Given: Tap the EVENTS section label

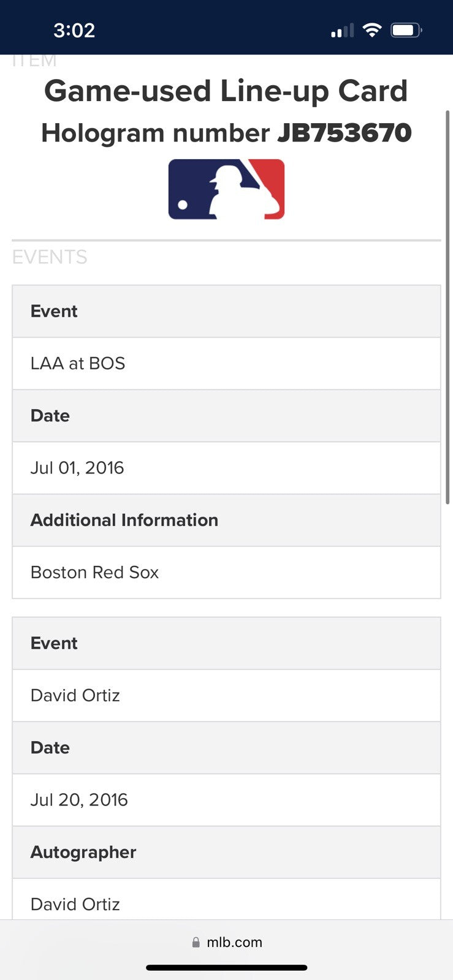Looking at the screenshot, I should tap(50, 257).
